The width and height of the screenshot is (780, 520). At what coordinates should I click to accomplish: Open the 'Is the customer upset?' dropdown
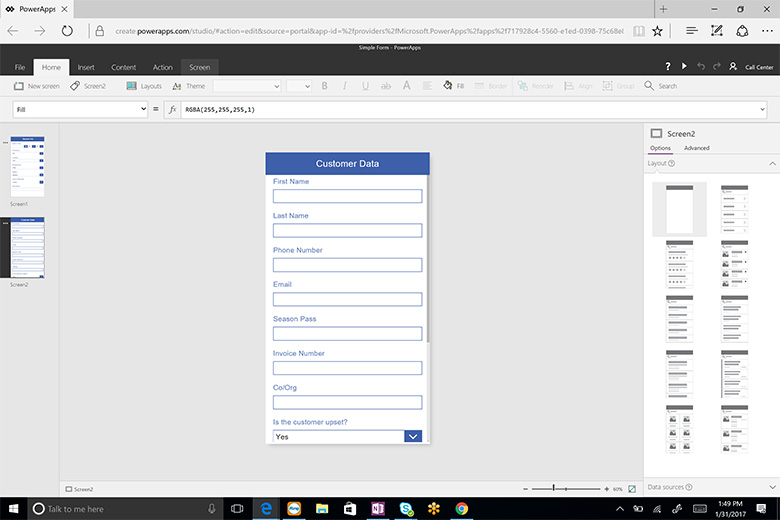pyautogui.click(x=413, y=437)
